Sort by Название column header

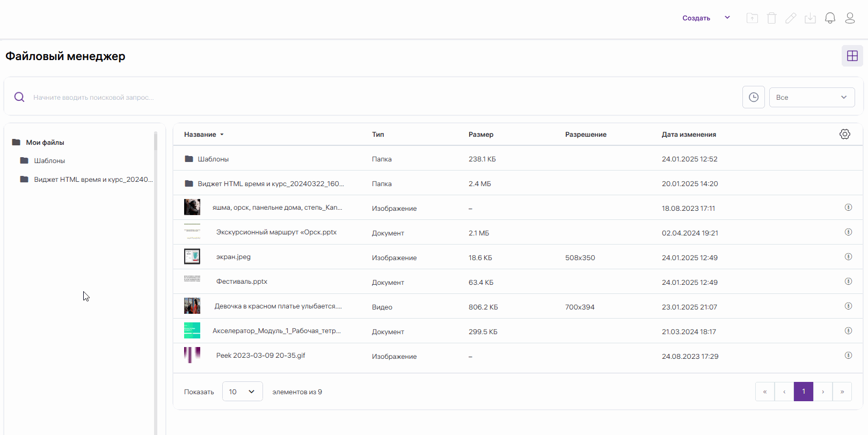[x=200, y=135]
